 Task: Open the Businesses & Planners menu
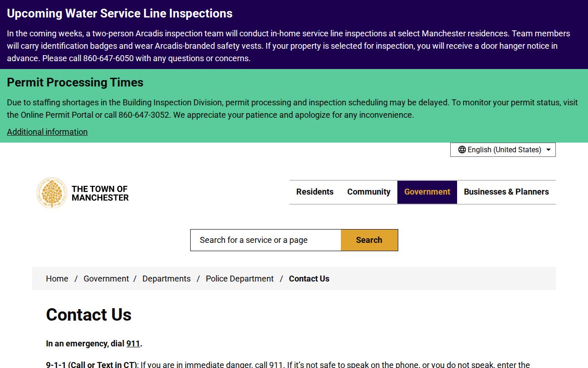coord(506,192)
